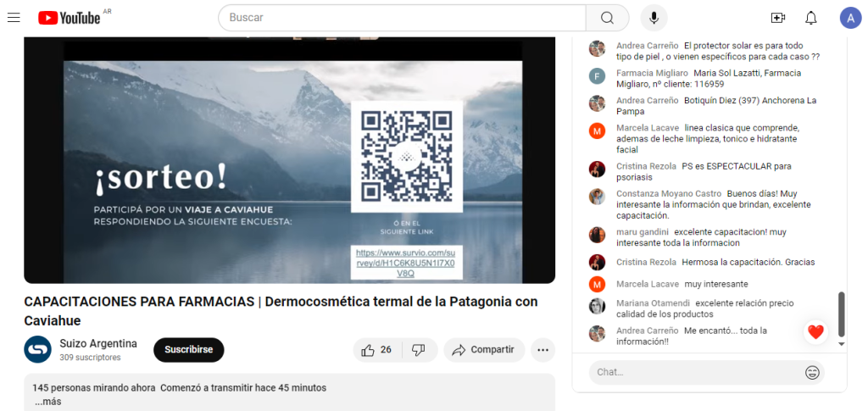The height and width of the screenshot is (411, 868).
Task: Open emoji picker in chat
Action: click(x=812, y=372)
